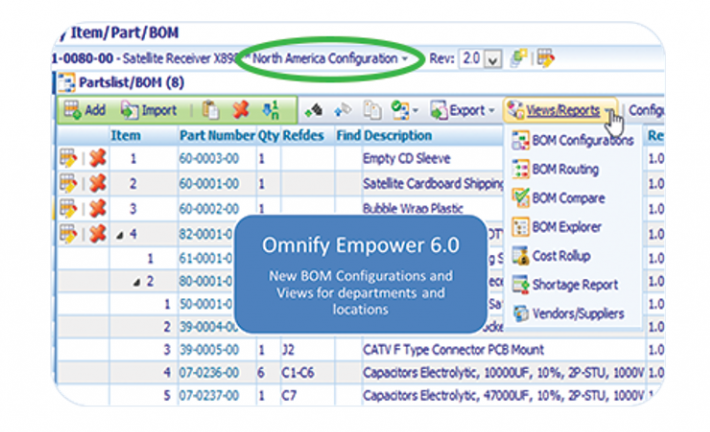Click the Bubble Wrap Plastic description
The image size is (710, 432).
coord(413,208)
